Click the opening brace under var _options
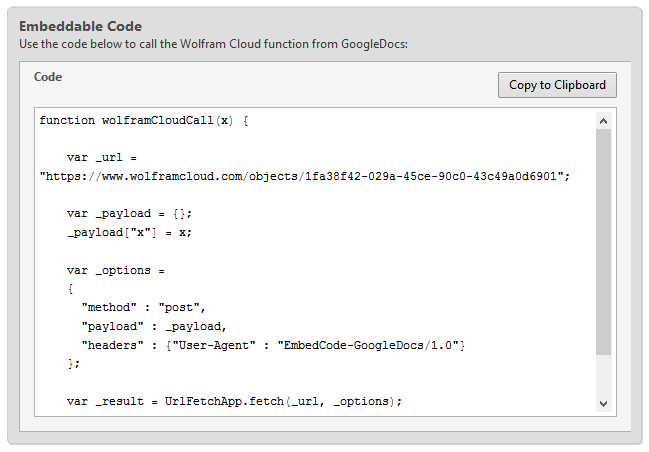This screenshot has width=649, height=452. (x=71, y=289)
